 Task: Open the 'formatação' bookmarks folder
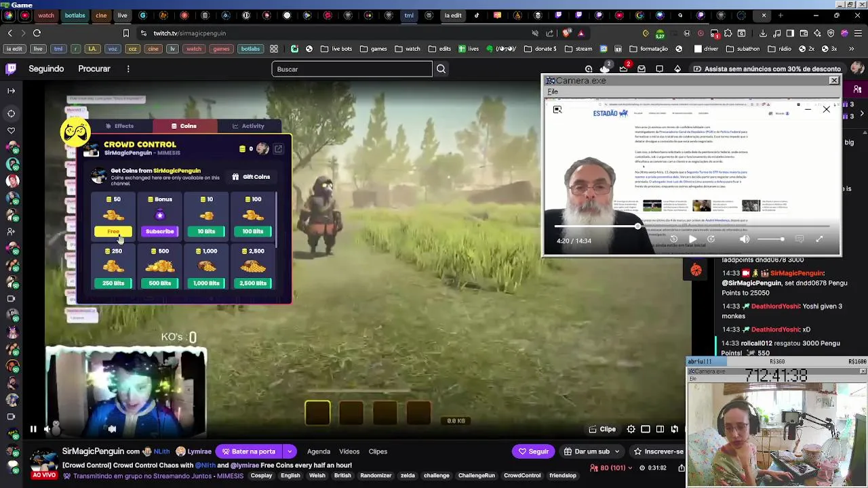[648, 49]
